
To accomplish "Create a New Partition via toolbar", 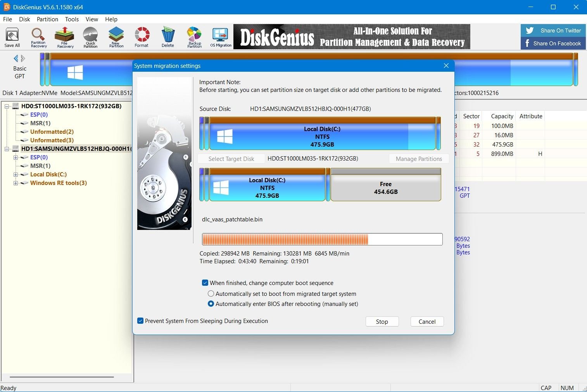I will tap(116, 38).
